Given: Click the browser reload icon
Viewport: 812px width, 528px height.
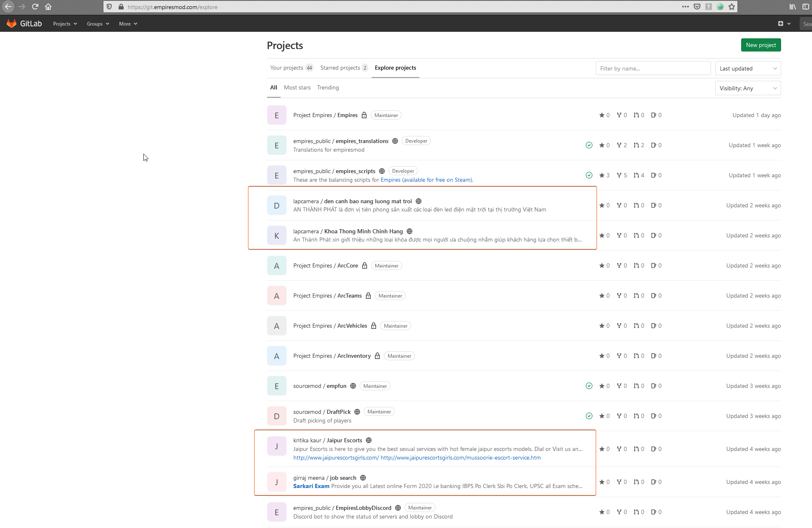Looking at the screenshot, I should click(35, 7).
